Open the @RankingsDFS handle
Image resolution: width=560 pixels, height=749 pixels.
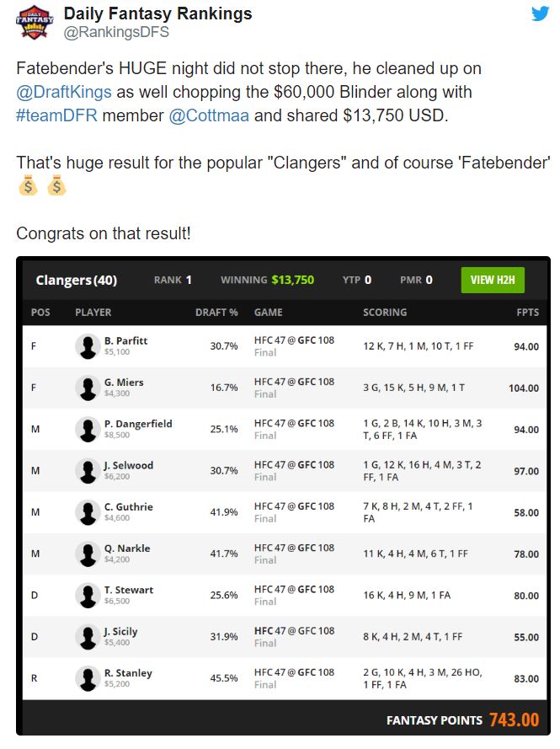(x=116, y=32)
